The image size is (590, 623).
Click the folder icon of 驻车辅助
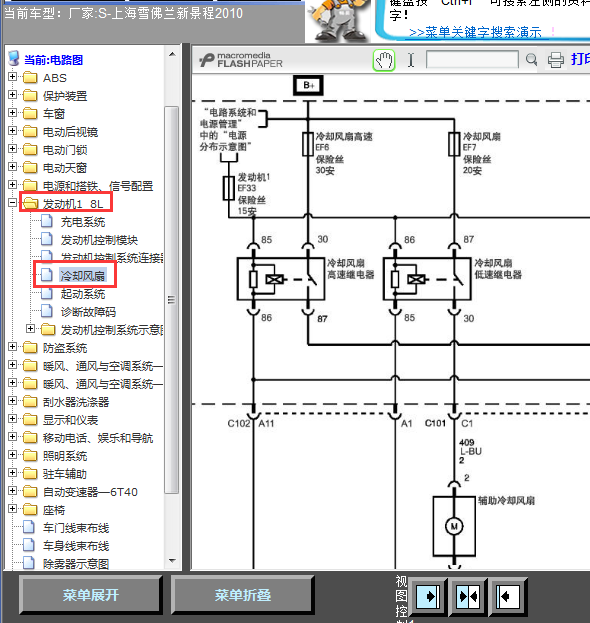click(x=30, y=474)
